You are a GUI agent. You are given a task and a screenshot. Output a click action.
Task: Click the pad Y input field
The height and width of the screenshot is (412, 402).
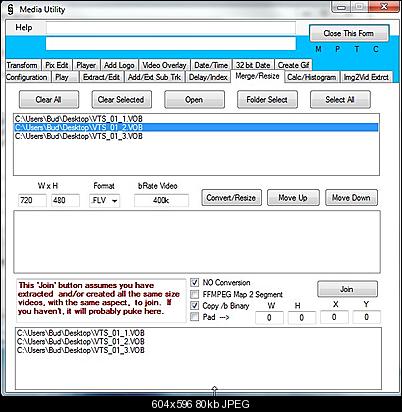click(x=366, y=317)
